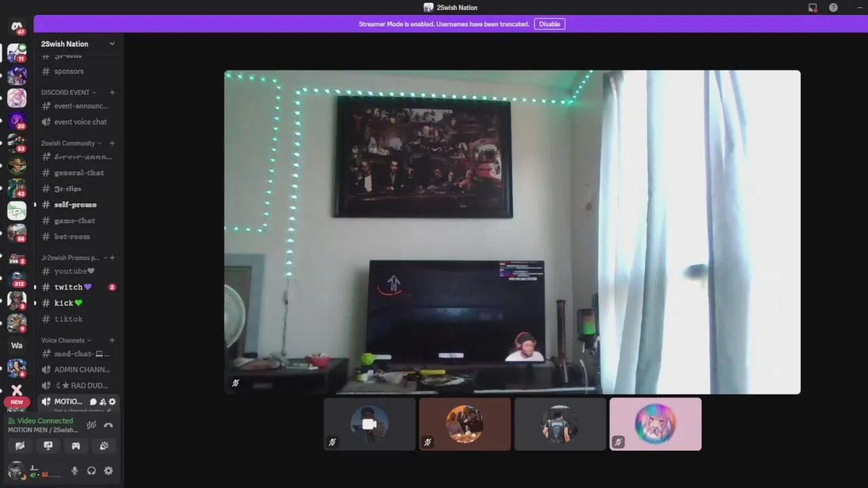Open the soundboard
The image size is (868, 488).
click(104, 446)
